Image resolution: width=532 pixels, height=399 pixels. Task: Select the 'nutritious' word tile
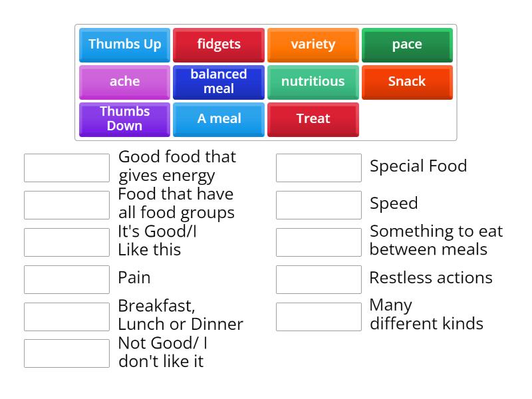(313, 82)
